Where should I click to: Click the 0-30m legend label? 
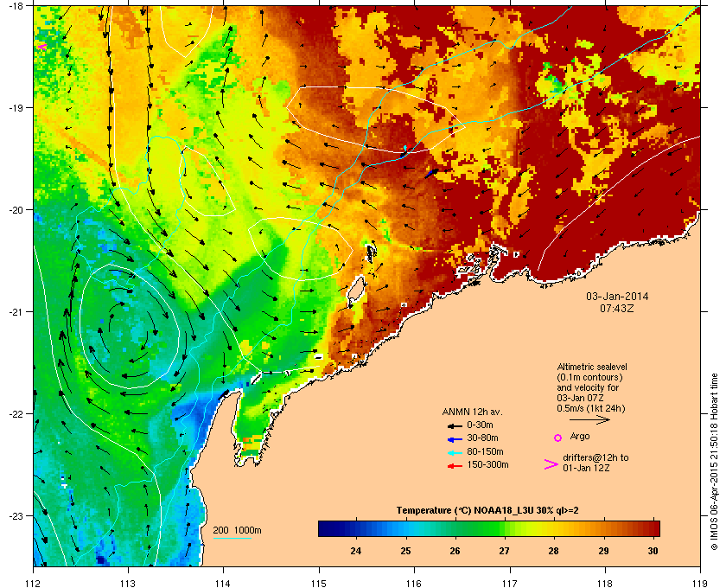coord(480,425)
